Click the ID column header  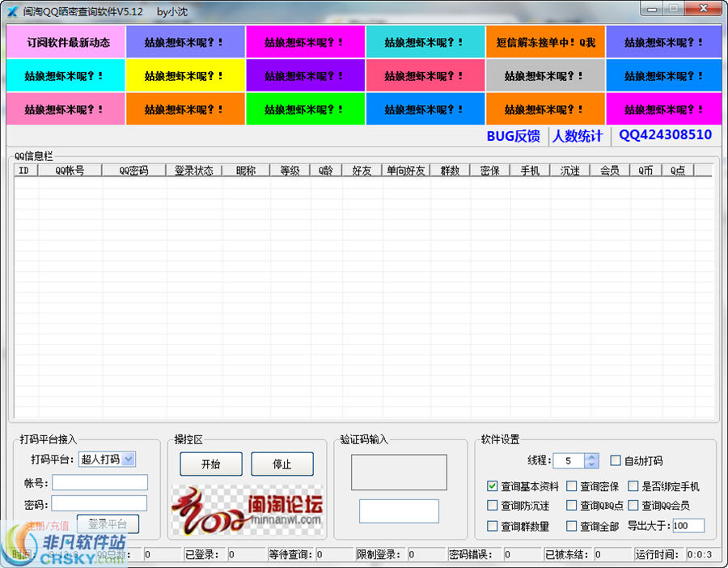click(x=26, y=171)
